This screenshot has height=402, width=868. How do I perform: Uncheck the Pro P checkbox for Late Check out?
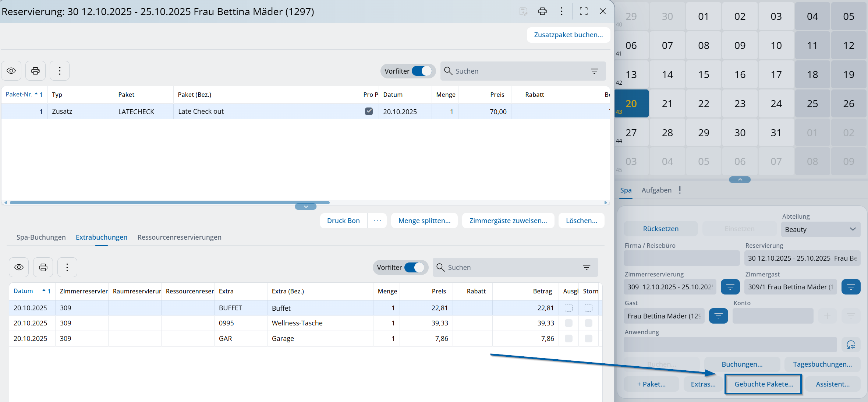point(369,111)
